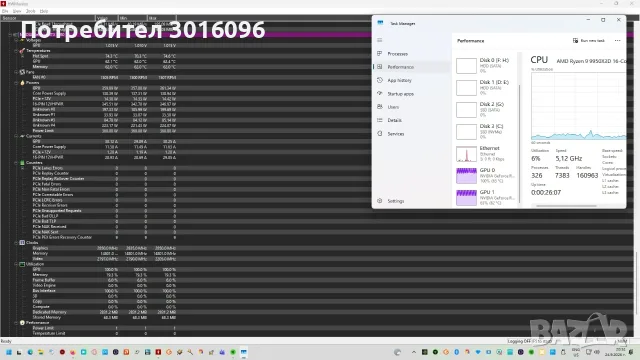The height and width of the screenshot is (360, 640).
Task: Click the Clocks icon in tree
Action: pos(22,242)
